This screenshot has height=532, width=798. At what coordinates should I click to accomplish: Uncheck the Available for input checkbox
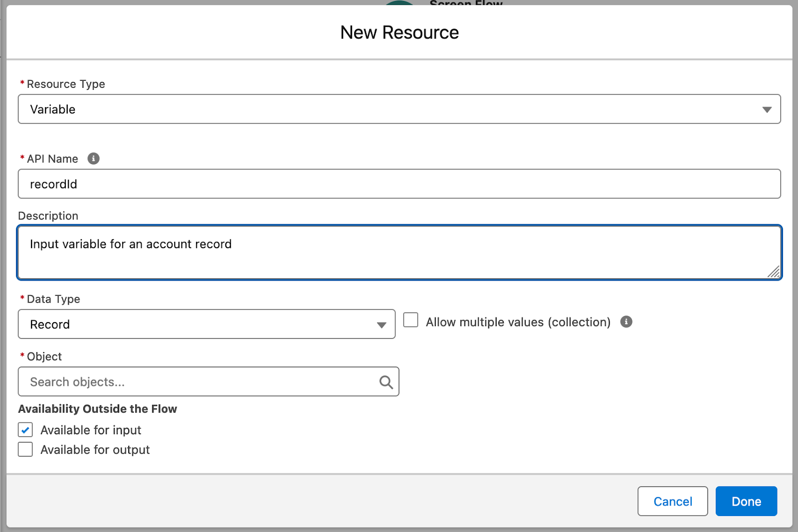25,430
